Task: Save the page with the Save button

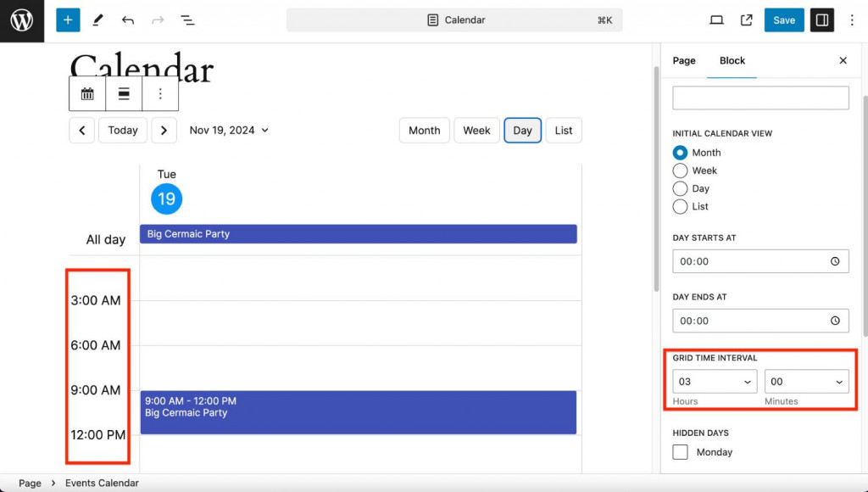Action: click(783, 20)
